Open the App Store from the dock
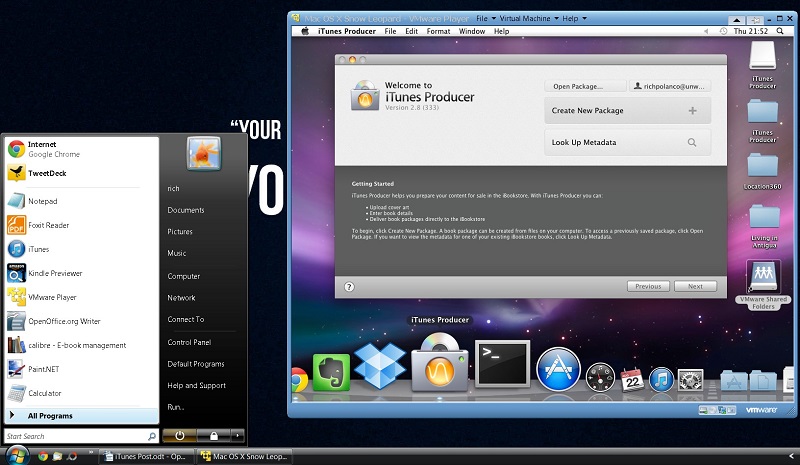Screen dimensions: 800x465 click(558, 369)
